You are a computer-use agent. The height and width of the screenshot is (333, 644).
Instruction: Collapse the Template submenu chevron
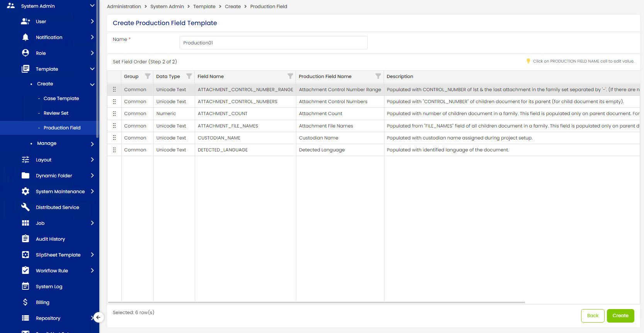point(92,69)
